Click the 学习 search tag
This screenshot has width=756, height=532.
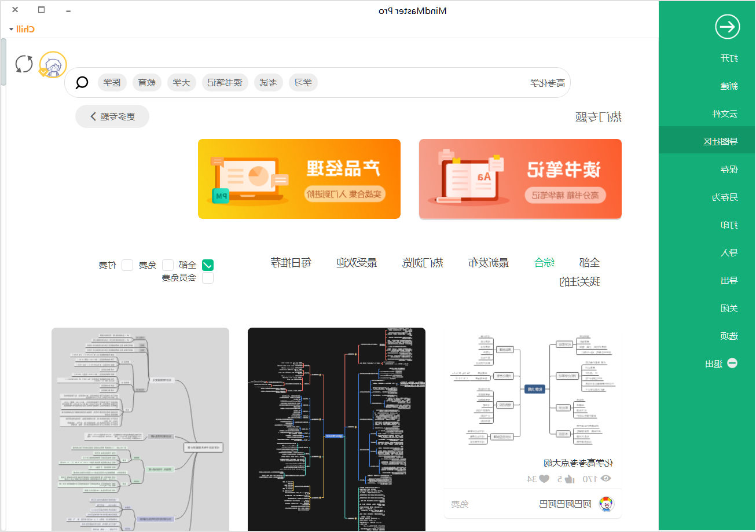point(303,83)
